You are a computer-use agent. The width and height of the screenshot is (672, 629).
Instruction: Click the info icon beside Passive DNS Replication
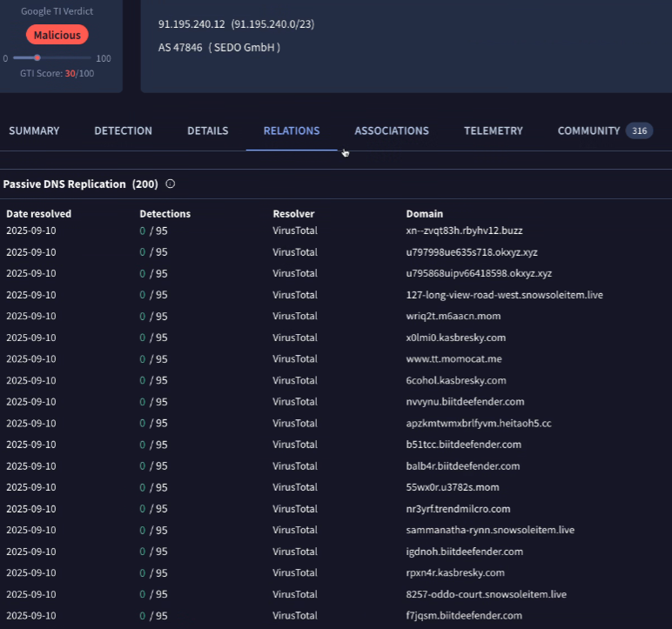[x=170, y=184]
